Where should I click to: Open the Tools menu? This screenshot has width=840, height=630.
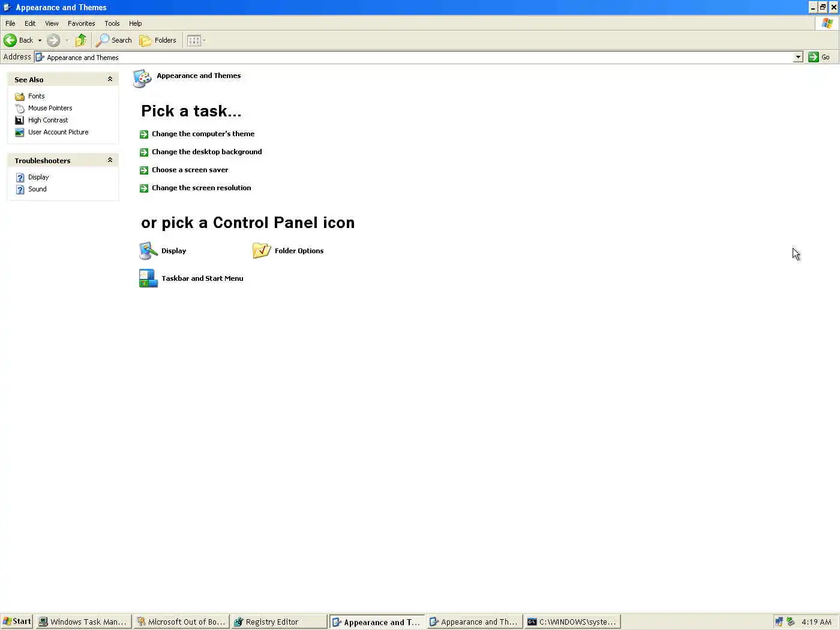tap(112, 23)
